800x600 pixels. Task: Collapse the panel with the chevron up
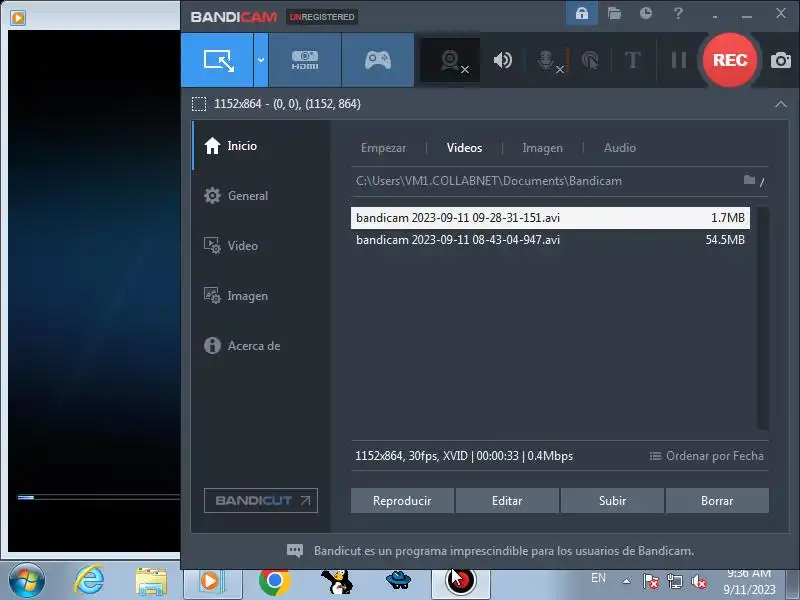tap(781, 104)
